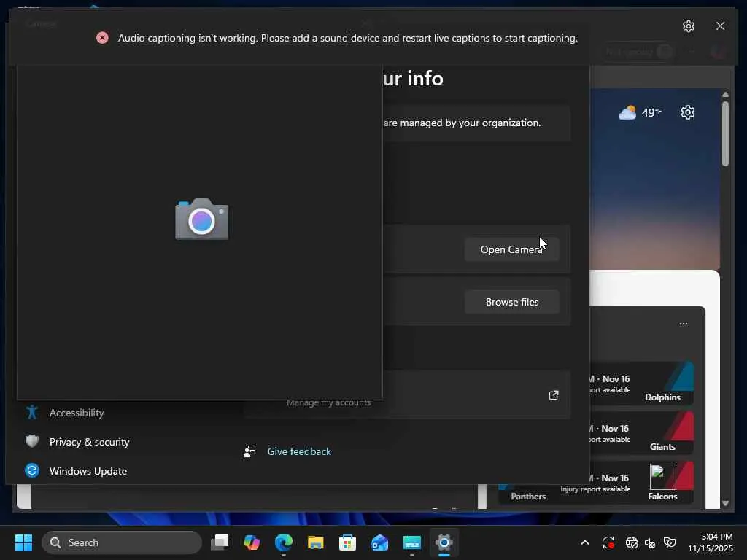Switch to Settings app in taskbar
This screenshot has width=747, height=560.
point(444,542)
